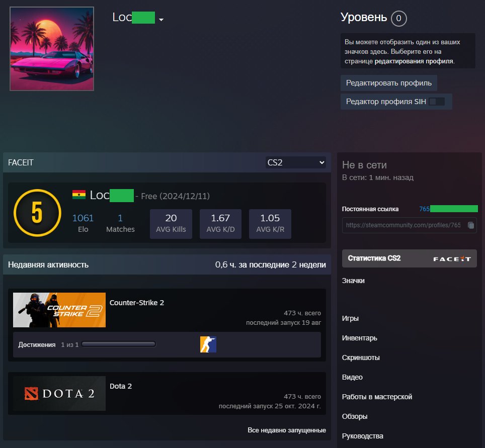Viewport: 485px width, 448px height.
Task: Click the CS2 achievement badge icon
Action: [208, 344]
